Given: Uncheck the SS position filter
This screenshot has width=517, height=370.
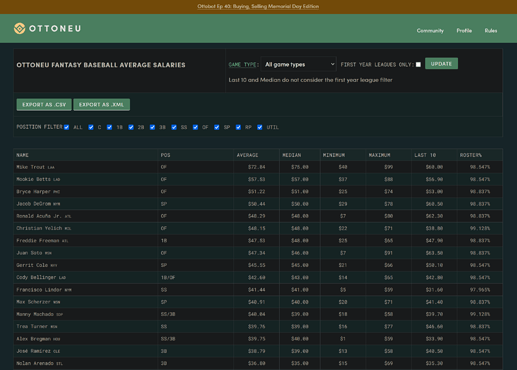Looking at the screenshot, I should pyautogui.click(x=174, y=127).
